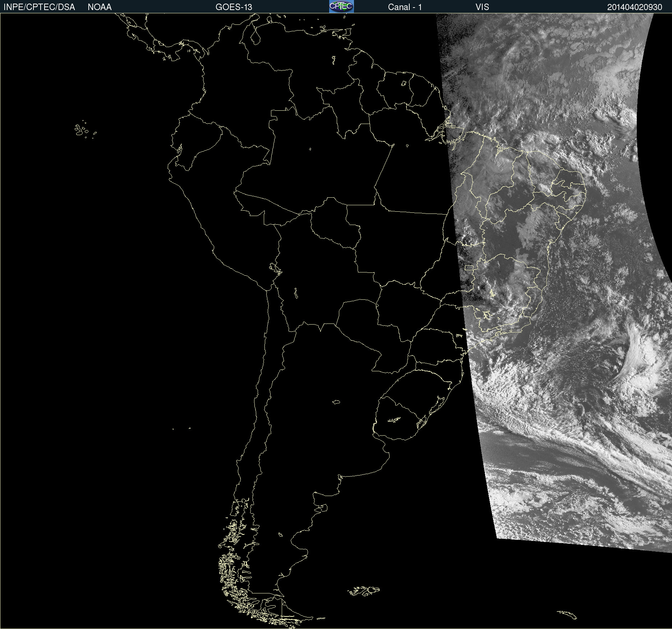
Task: Click the Canal - 1 label
Action: click(x=405, y=7)
